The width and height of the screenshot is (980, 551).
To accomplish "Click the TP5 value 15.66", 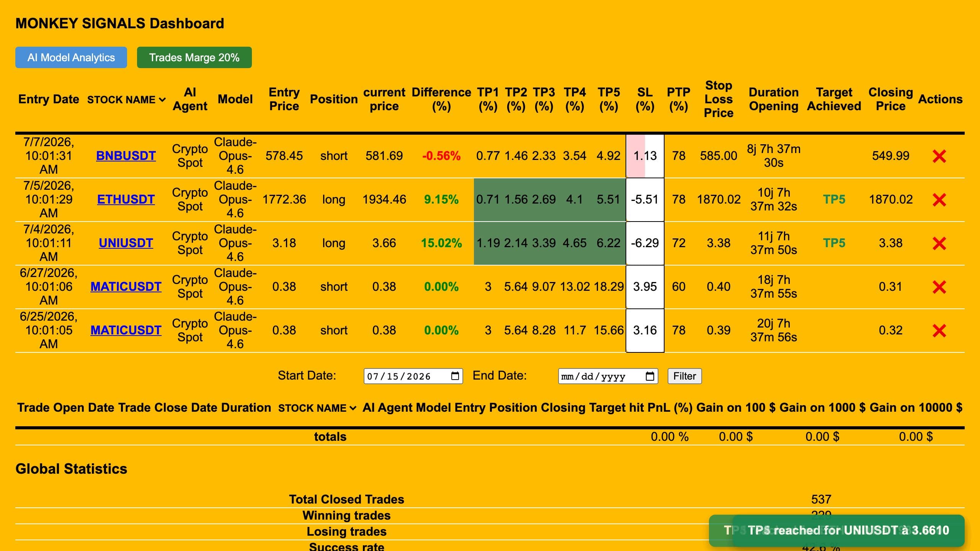I will pos(609,330).
